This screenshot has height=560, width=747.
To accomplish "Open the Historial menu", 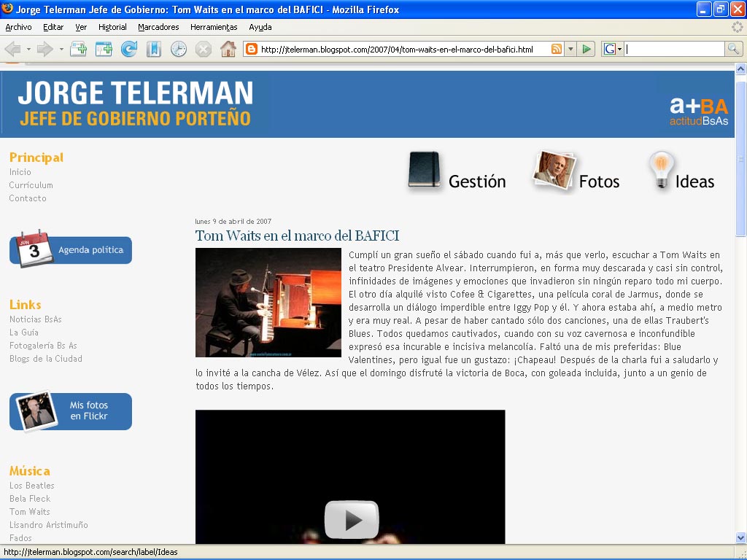I will [112, 27].
